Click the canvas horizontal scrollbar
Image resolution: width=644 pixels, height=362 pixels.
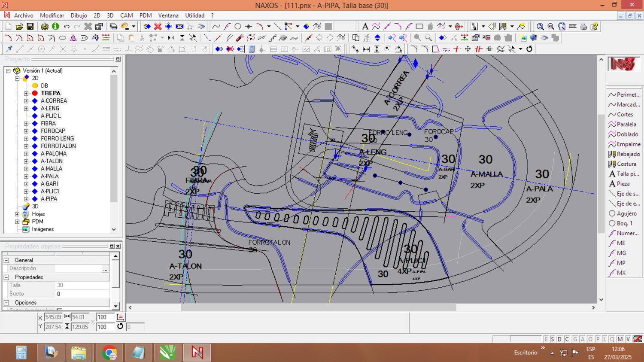point(318,307)
